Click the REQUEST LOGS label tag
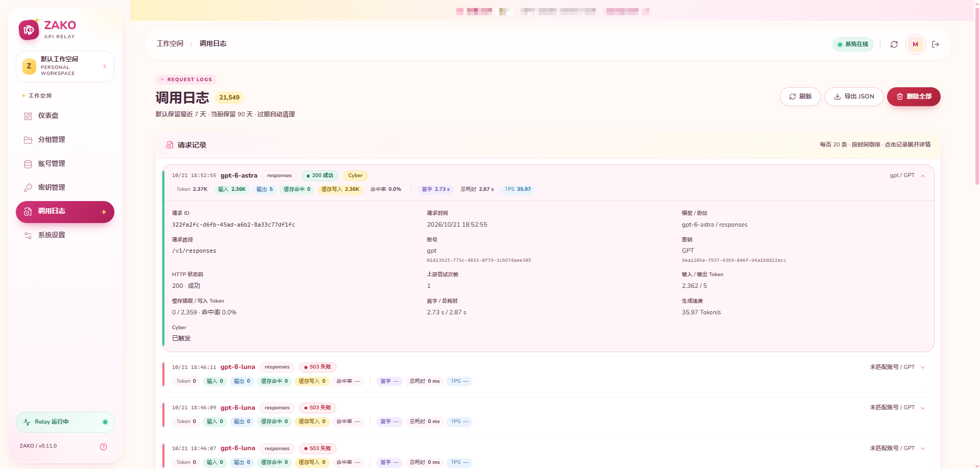The width and height of the screenshot is (980, 469). click(186, 80)
